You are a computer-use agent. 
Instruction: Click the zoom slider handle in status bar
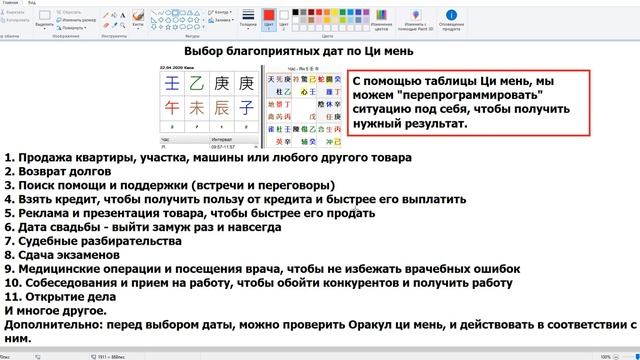(637, 357)
